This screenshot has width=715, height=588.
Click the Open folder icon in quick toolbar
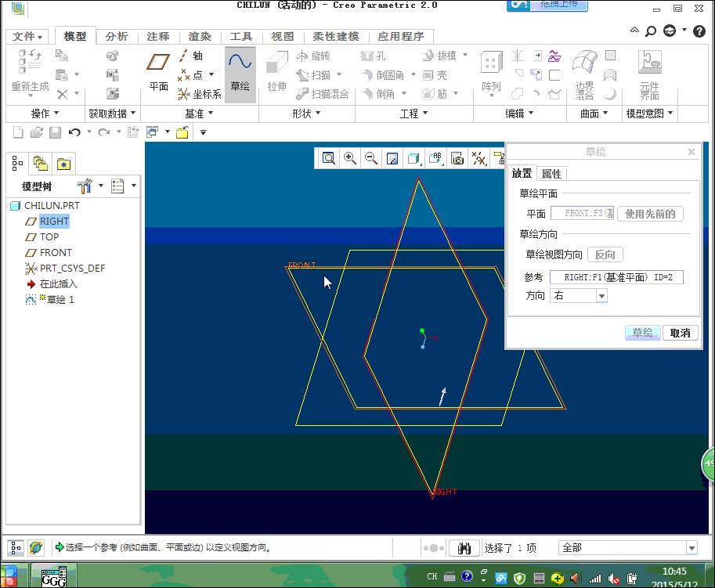pyautogui.click(x=37, y=132)
